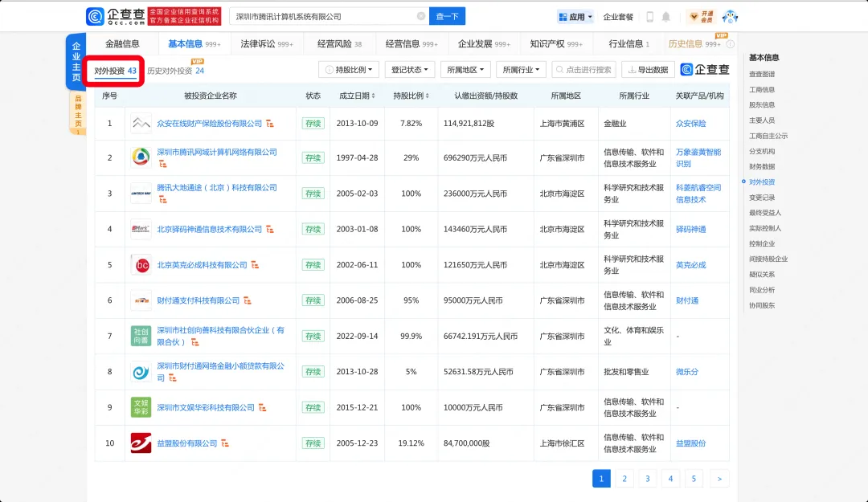This screenshot has width=868, height=502.
Task: Jump to 股东信息 in sidebar
Action: (x=762, y=104)
